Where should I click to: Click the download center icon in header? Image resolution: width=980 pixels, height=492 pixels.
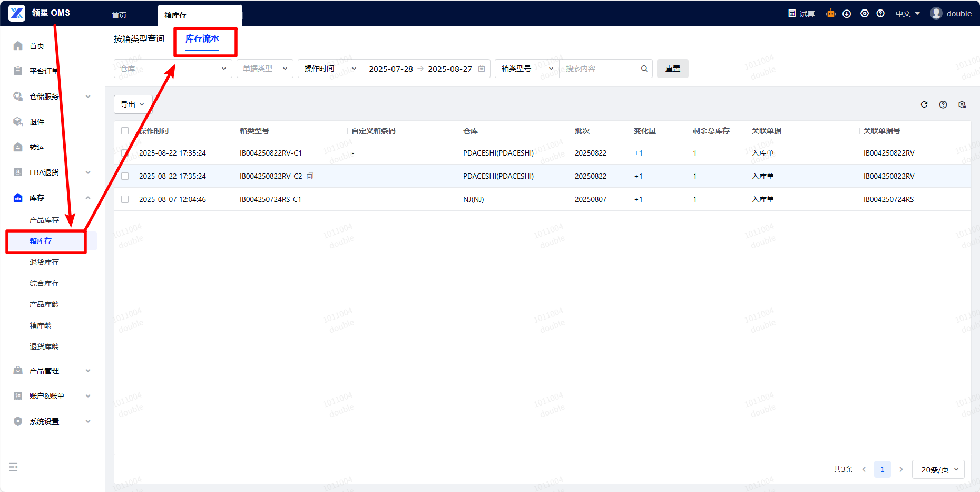pyautogui.click(x=847, y=14)
